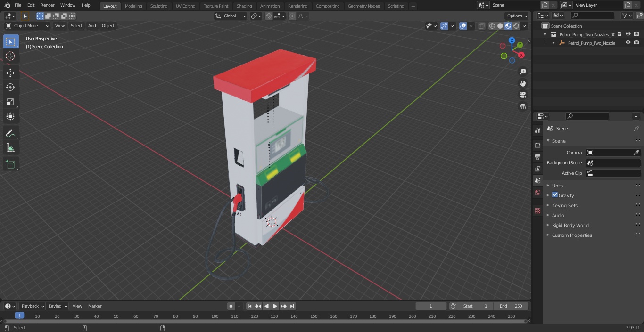The width and height of the screenshot is (644, 332).
Task: Open the pivot point dropdown
Action: click(x=256, y=16)
